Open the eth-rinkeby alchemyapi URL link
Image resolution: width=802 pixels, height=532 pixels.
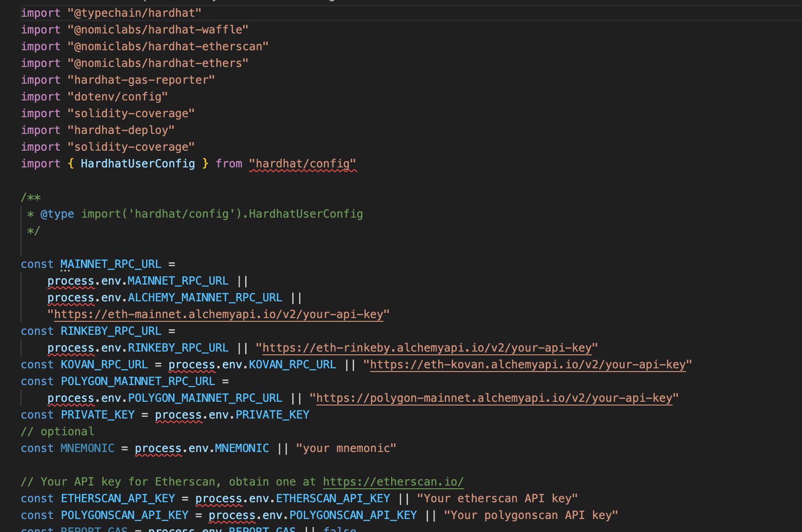[x=427, y=348]
